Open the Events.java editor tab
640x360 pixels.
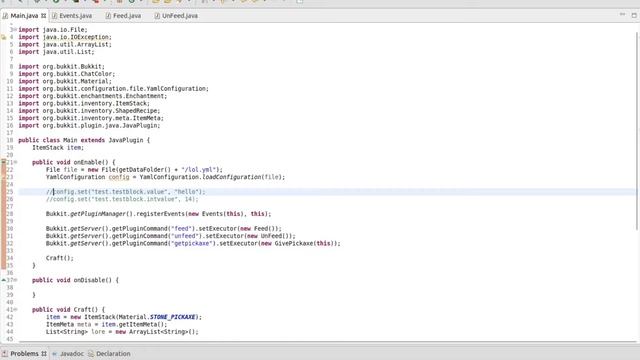pos(72,16)
